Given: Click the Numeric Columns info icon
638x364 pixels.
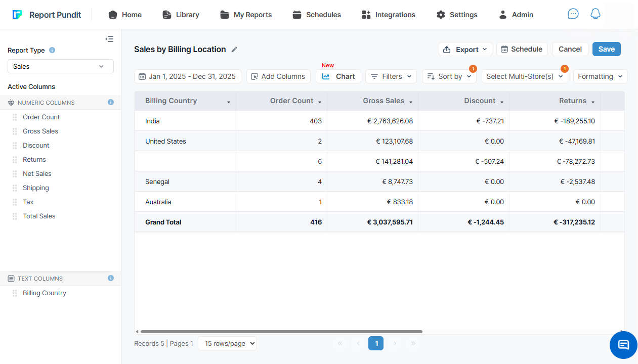Looking at the screenshot, I should (111, 102).
